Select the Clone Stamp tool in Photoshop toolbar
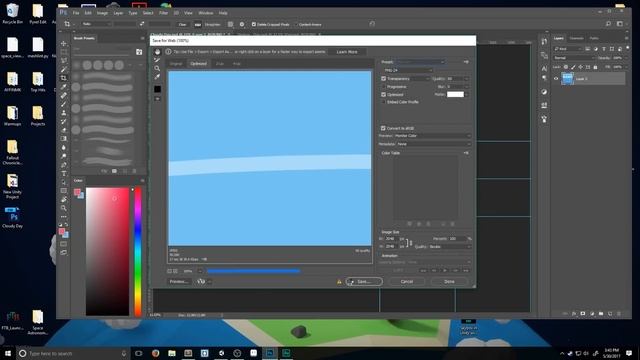 point(64,113)
